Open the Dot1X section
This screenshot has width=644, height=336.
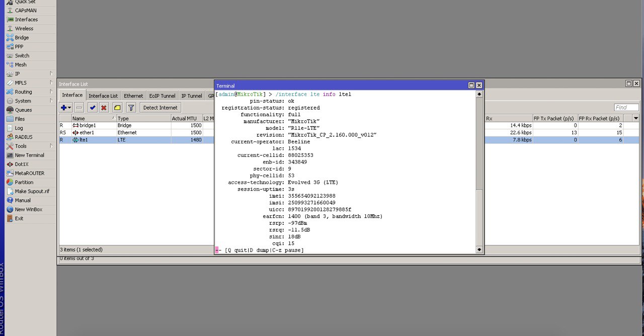coord(22,164)
